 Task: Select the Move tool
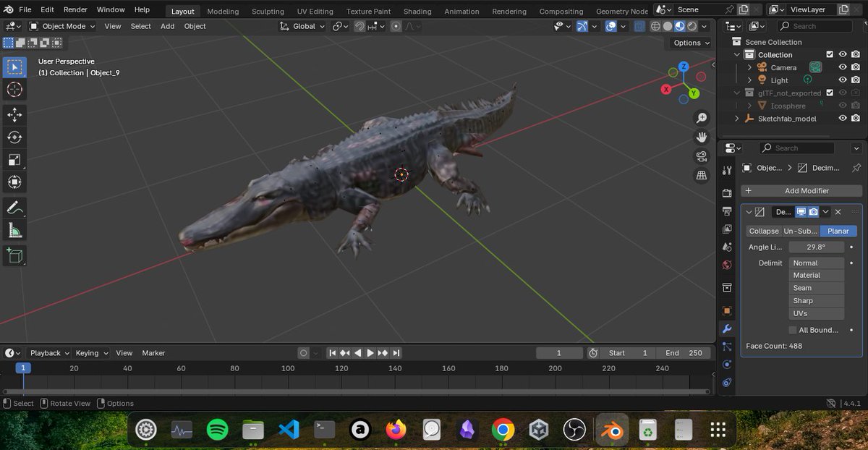tap(14, 114)
